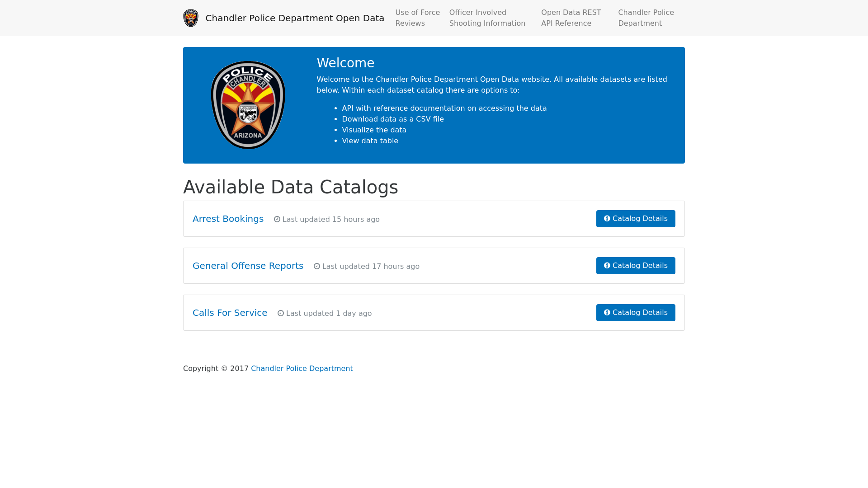The height and width of the screenshot is (488, 868).
Task: Click the clock icon beside Arrest Bookings update time
Action: [277, 219]
